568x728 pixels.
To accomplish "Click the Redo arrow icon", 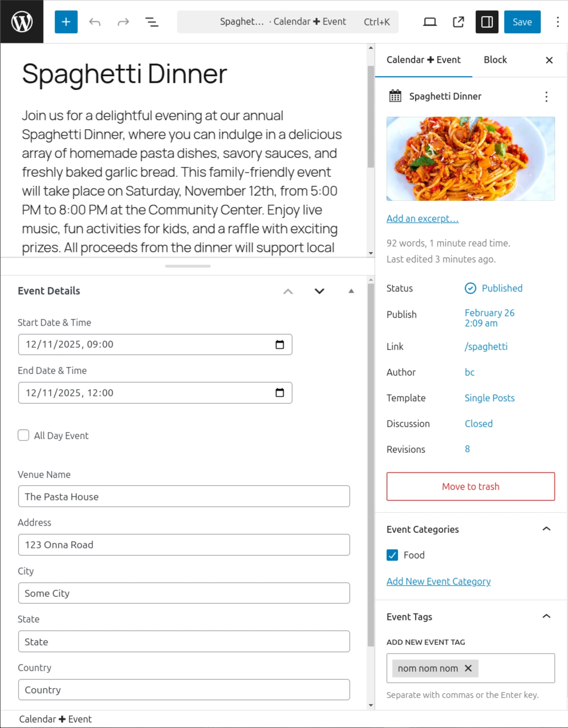I will (x=123, y=22).
